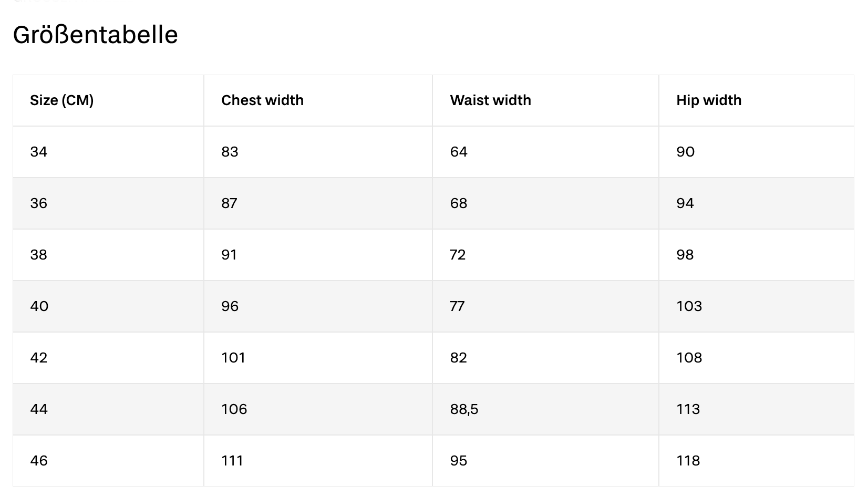
Task: Click the Größentabelle heading
Action: tap(95, 35)
